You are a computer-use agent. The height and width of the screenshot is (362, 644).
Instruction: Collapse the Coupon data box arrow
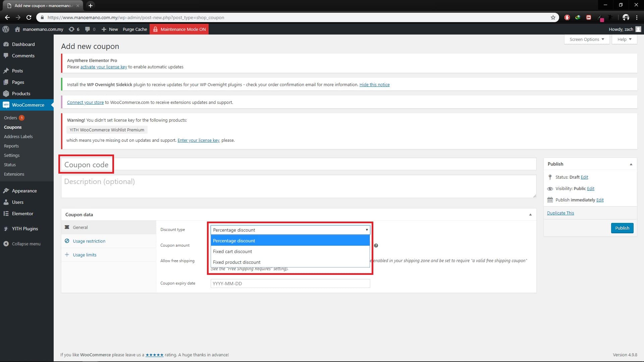530,215
